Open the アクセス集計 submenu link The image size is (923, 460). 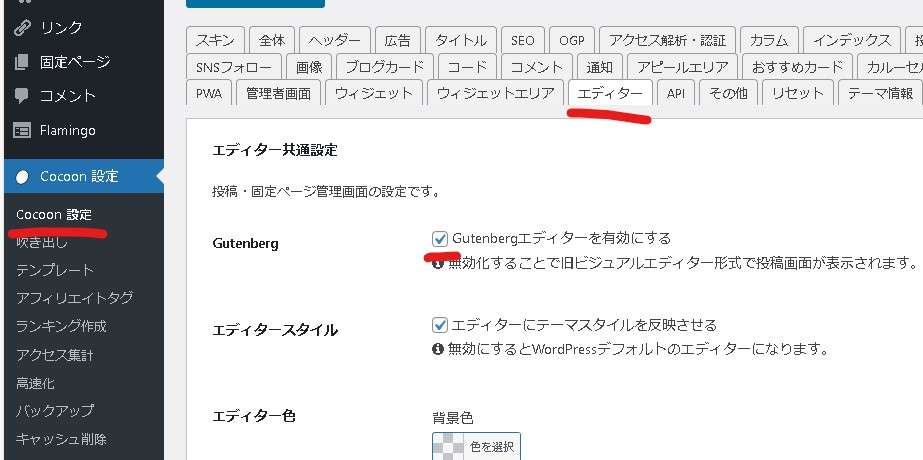[55, 354]
